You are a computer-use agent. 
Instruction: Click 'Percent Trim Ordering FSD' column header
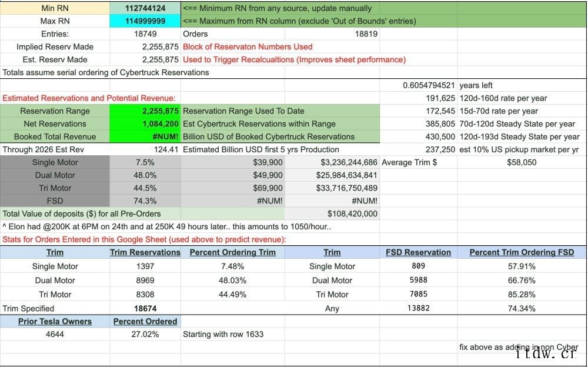(522, 252)
